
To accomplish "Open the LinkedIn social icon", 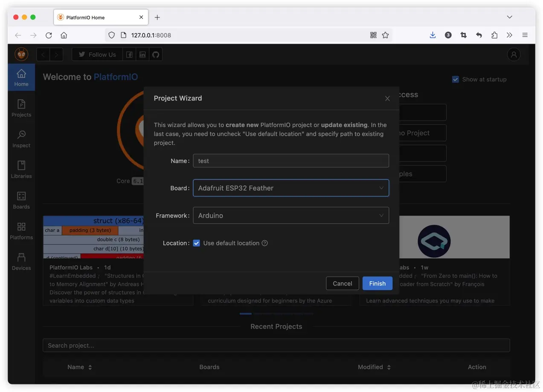I will point(142,55).
